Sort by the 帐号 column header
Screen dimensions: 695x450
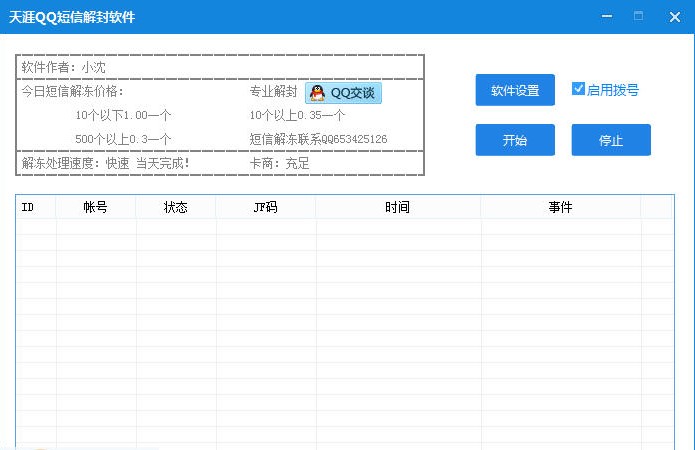point(96,207)
